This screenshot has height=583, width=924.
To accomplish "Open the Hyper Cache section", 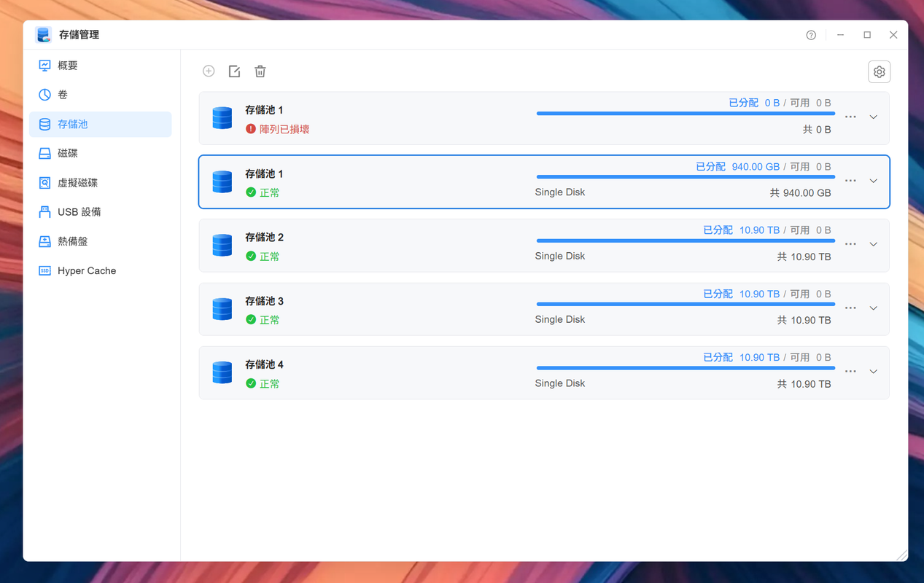I will [x=101, y=270].
